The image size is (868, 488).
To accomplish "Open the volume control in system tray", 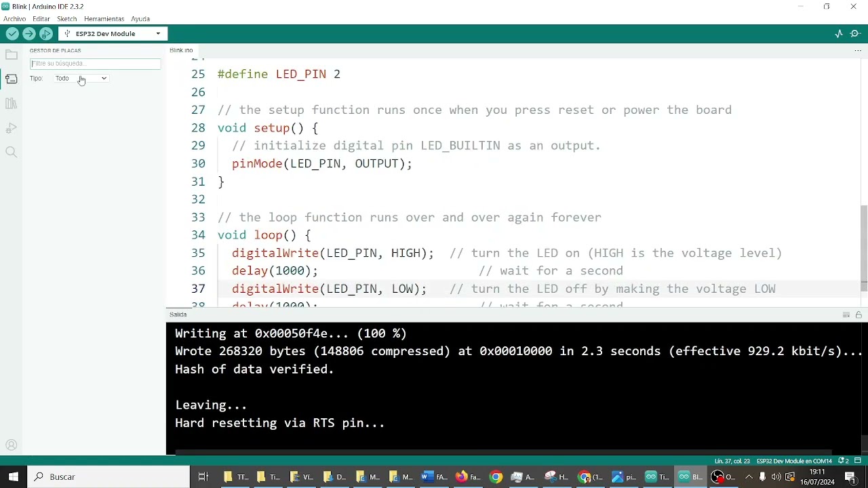I will click(x=776, y=476).
